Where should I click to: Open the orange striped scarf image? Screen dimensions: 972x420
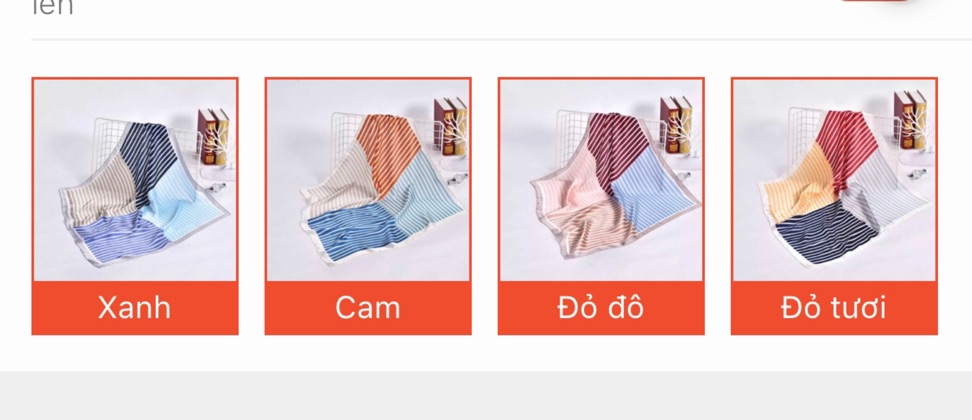point(368,180)
